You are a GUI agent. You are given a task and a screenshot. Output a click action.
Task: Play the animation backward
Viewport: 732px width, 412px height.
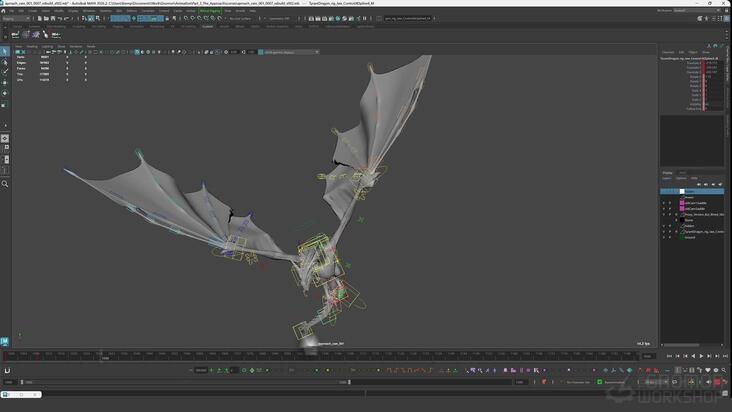click(x=693, y=356)
